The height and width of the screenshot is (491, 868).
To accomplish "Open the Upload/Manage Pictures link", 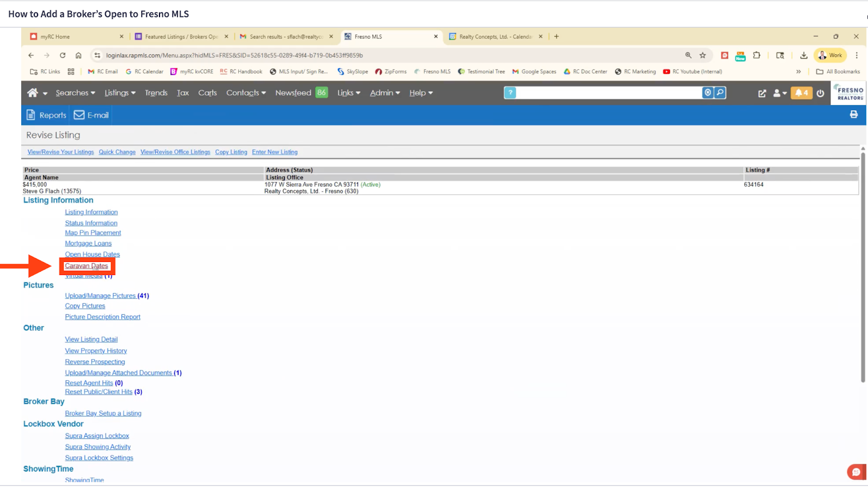I will tap(100, 296).
